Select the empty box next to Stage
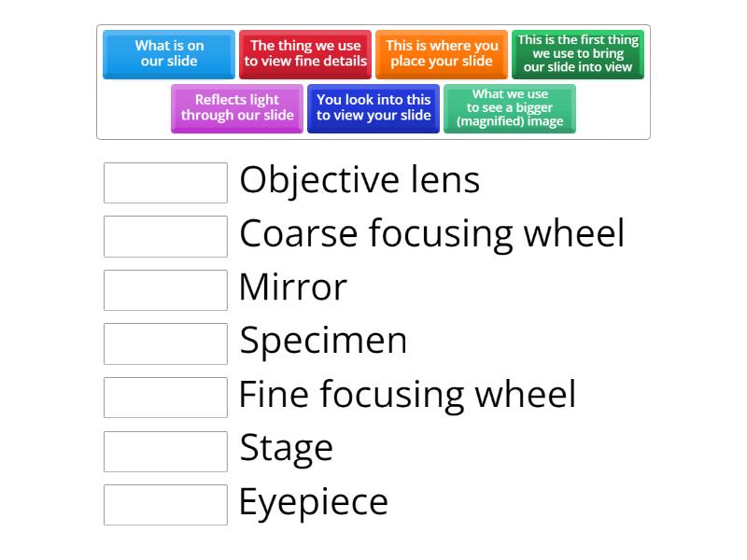 (x=165, y=451)
